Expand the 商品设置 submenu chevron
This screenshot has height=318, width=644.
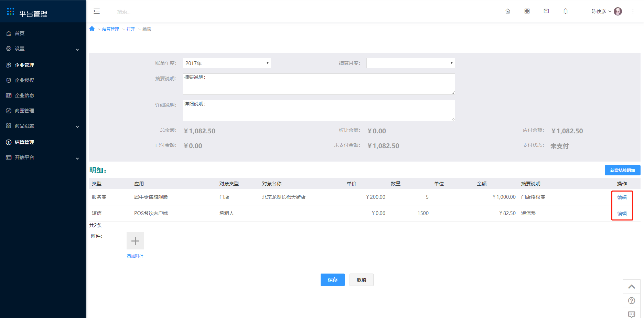(x=77, y=127)
